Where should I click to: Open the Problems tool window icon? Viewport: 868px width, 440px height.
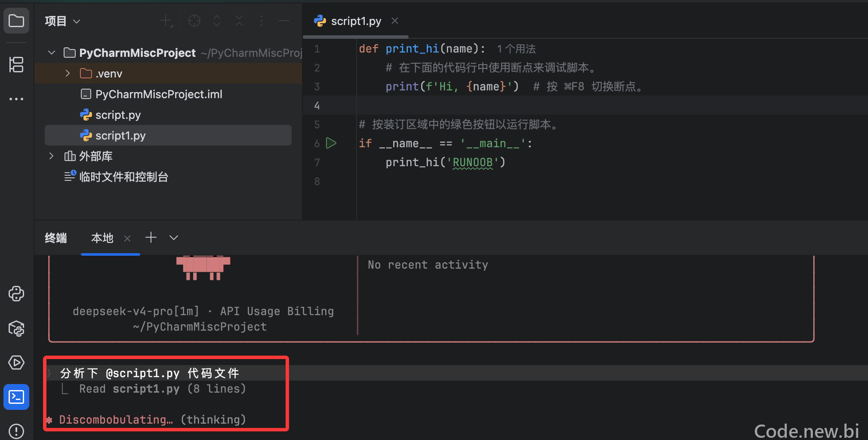point(16,431)
